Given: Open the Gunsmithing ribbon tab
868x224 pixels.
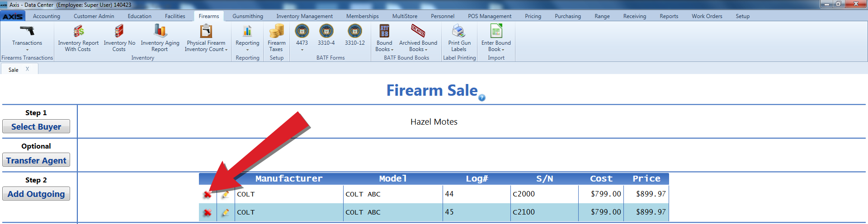Looking at the screenshot, I should pos(248,16).
